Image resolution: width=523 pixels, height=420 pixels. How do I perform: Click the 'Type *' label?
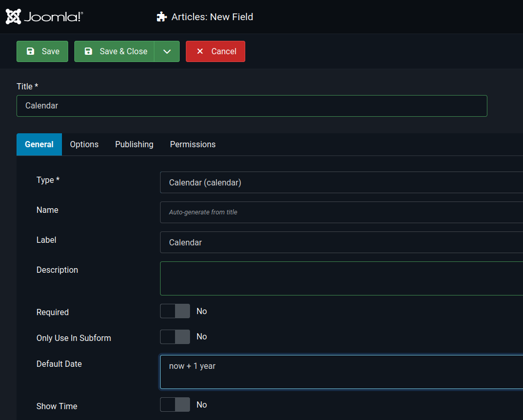point(48,180)
